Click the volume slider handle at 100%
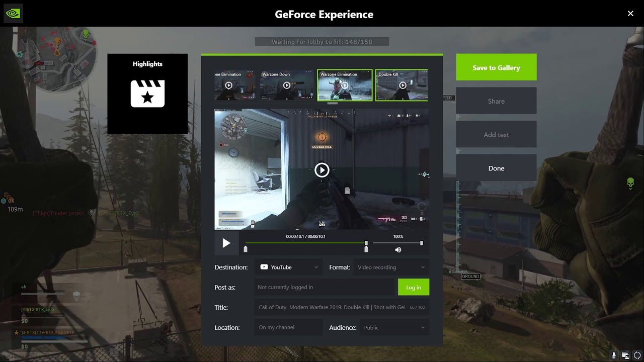Viewport: 644px width, 362px height. pyautogui.click(x=422, y=243)
